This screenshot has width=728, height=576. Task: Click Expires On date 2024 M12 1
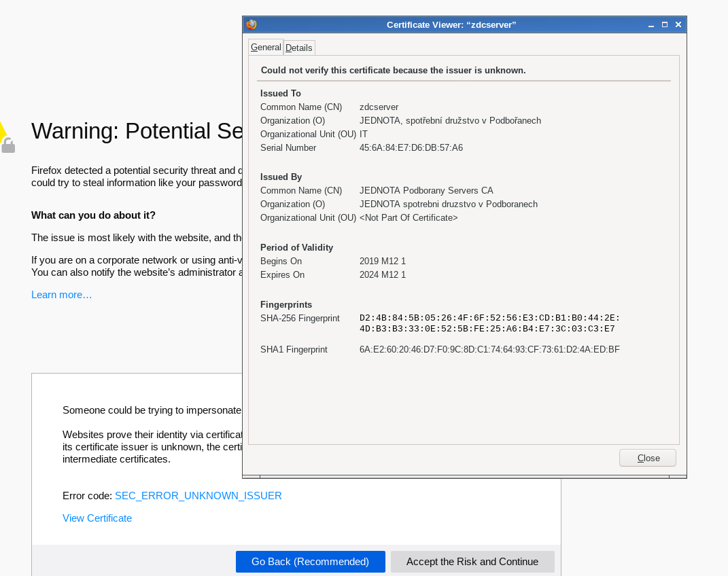coord(383,274)
